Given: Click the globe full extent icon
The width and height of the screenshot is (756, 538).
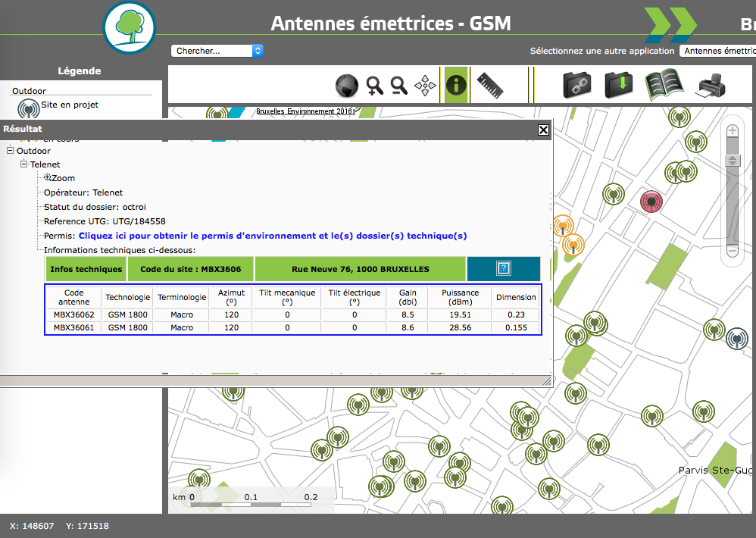Looking at the screenshot, I should pyautogui.click(x=347, y=86).
